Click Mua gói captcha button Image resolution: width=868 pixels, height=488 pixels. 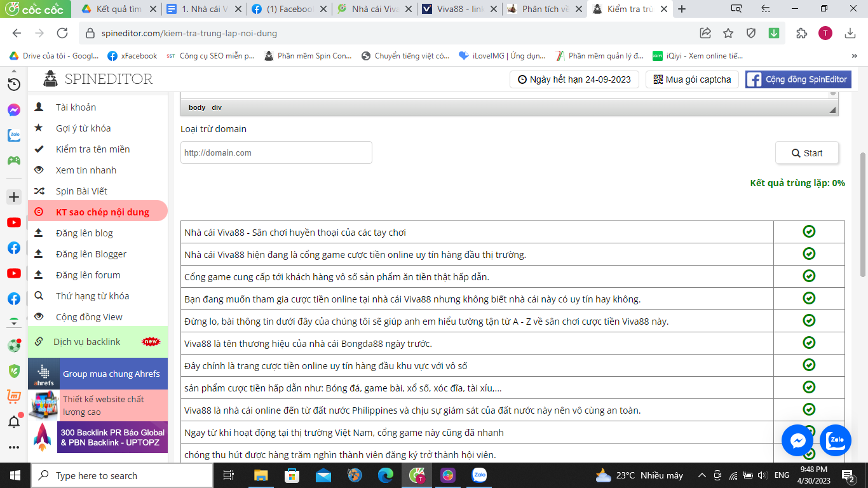tap(692, 79)
